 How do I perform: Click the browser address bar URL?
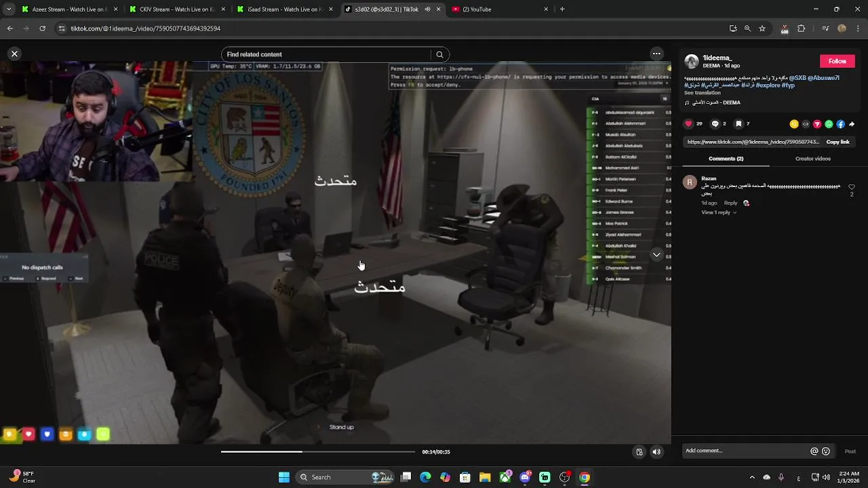146,28
